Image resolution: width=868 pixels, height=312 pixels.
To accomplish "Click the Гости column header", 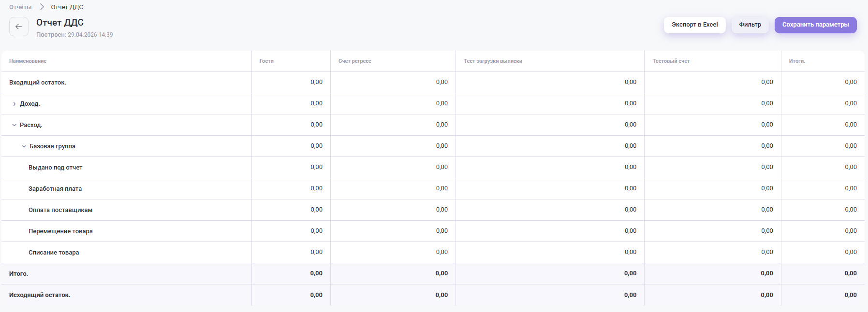I will [266, 61].
